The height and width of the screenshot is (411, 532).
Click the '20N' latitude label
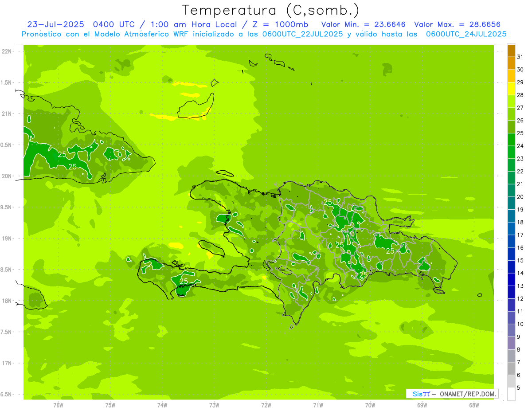click(7, 176)
